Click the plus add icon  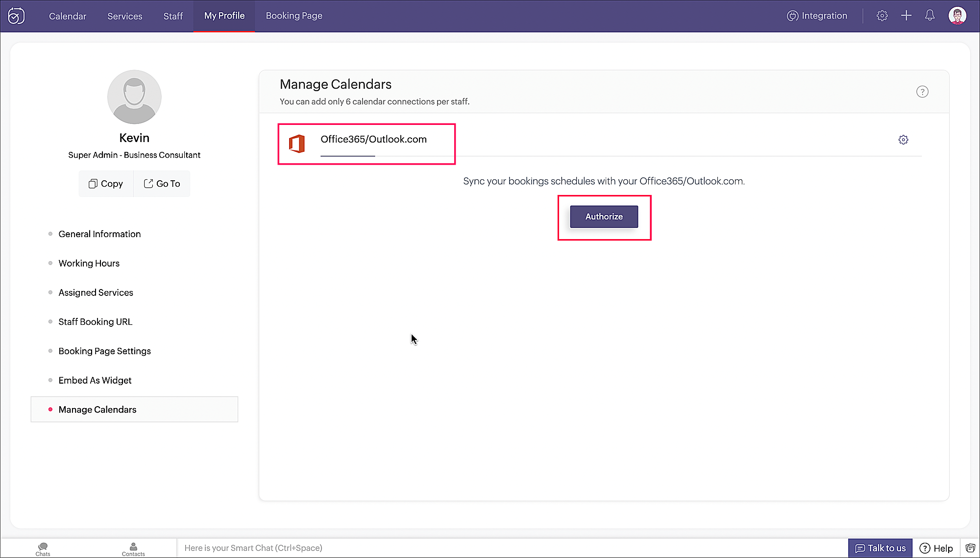(x=906, y=16)
